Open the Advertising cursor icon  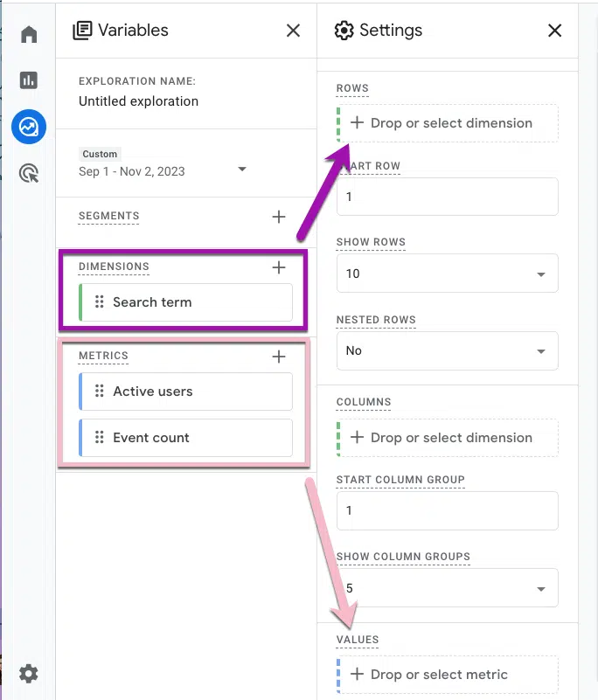(29, 173)
